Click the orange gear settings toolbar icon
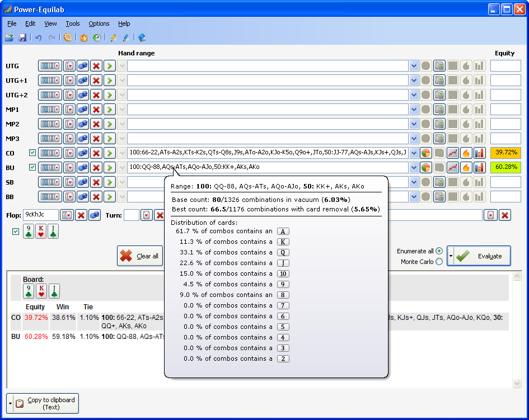Screen dimensions: 529x420 coord(68,37)
